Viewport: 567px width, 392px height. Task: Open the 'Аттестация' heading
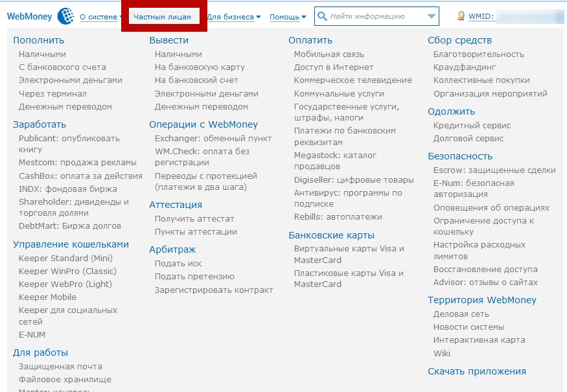(176, 205)
